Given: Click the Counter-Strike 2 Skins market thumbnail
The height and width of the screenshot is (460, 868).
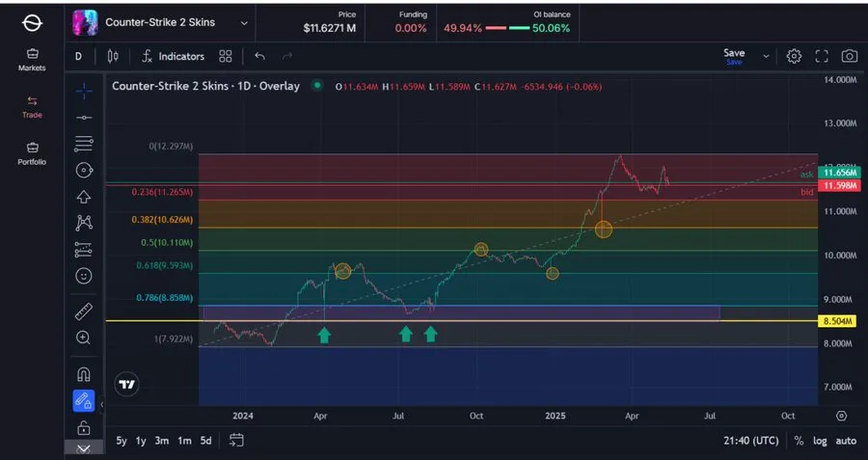Looking at the screenshot, I should point(85,23).
